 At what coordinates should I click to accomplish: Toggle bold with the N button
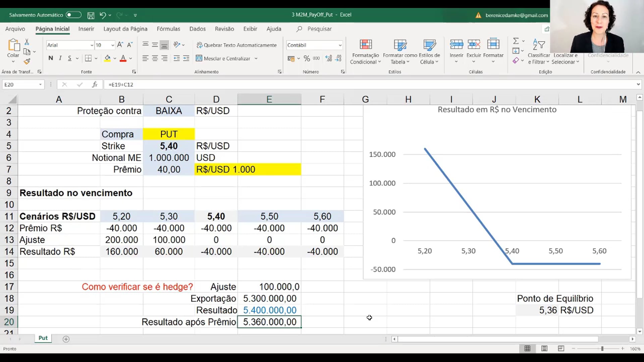(51, 58)
